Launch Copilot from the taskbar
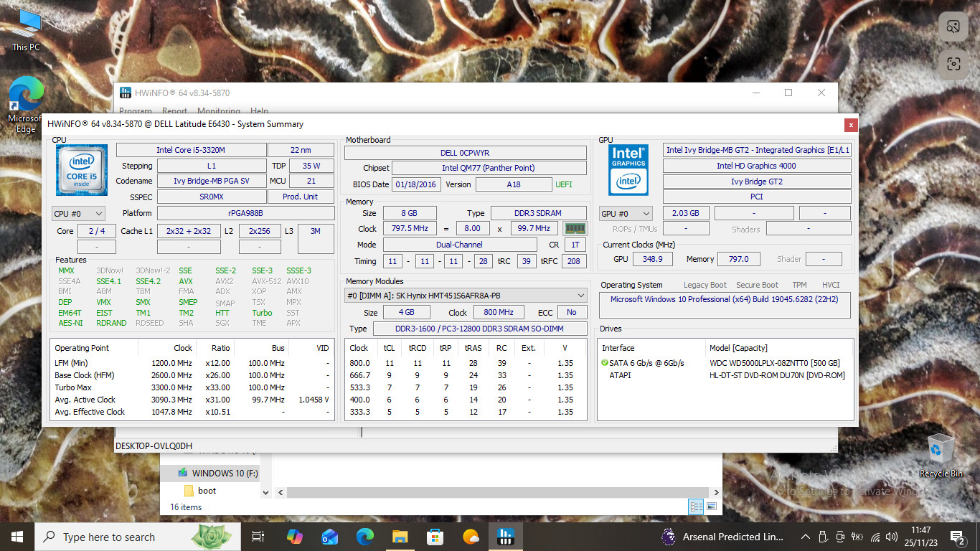Image resolution: width=980 pixels, height=551 pixels. 294,537
